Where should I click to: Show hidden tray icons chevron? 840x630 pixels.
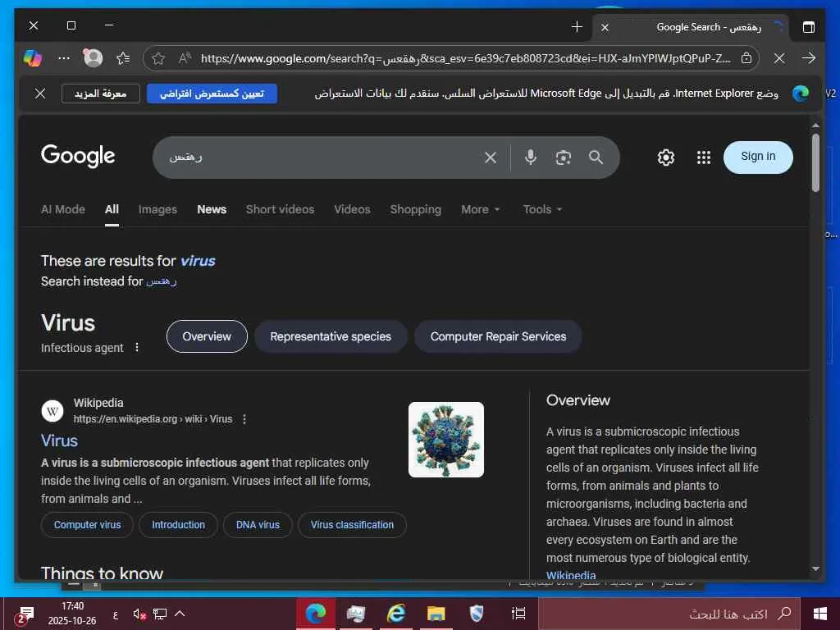click(x=180, y=614)
